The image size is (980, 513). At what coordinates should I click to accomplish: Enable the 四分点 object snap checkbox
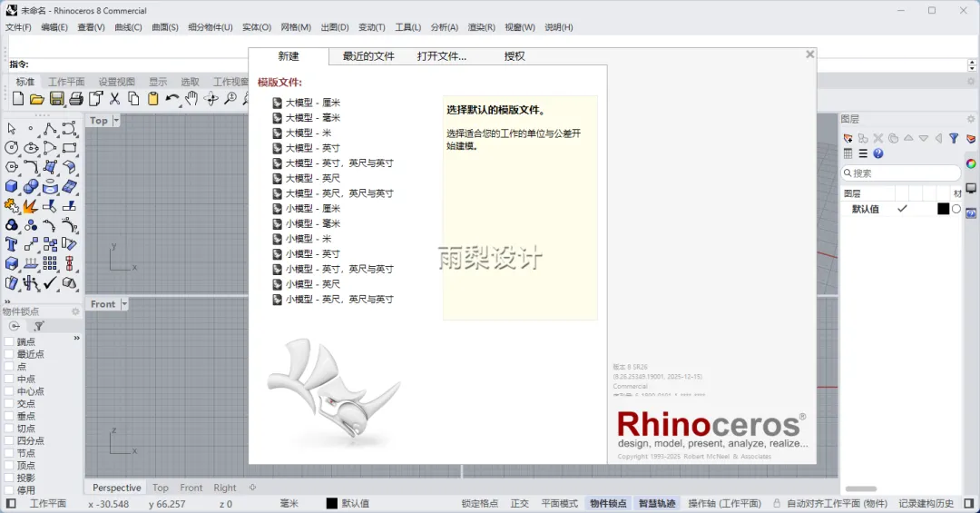[9, 440]
